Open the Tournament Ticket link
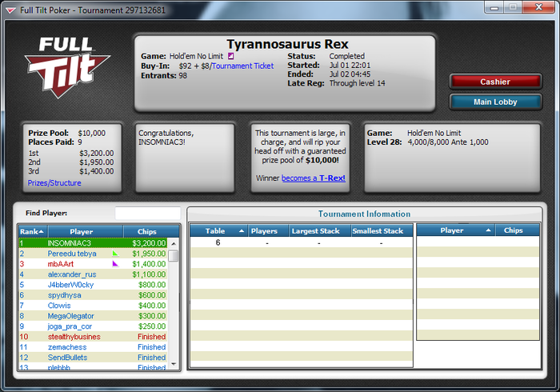Screen dimensions: 560x392 [243, 66]
